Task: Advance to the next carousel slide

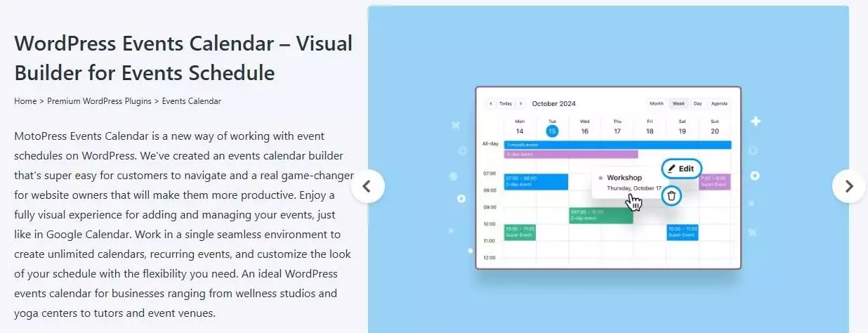Action: (849, 186)
